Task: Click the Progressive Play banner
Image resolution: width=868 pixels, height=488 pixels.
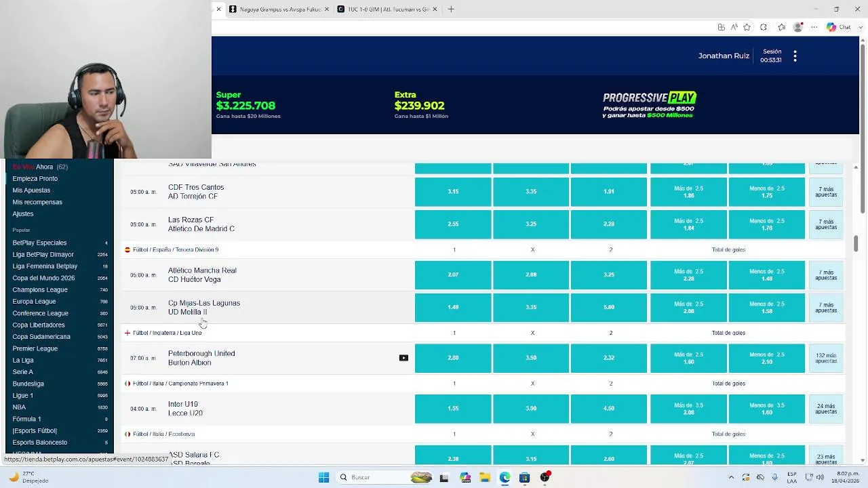Action: click(650, 106)
